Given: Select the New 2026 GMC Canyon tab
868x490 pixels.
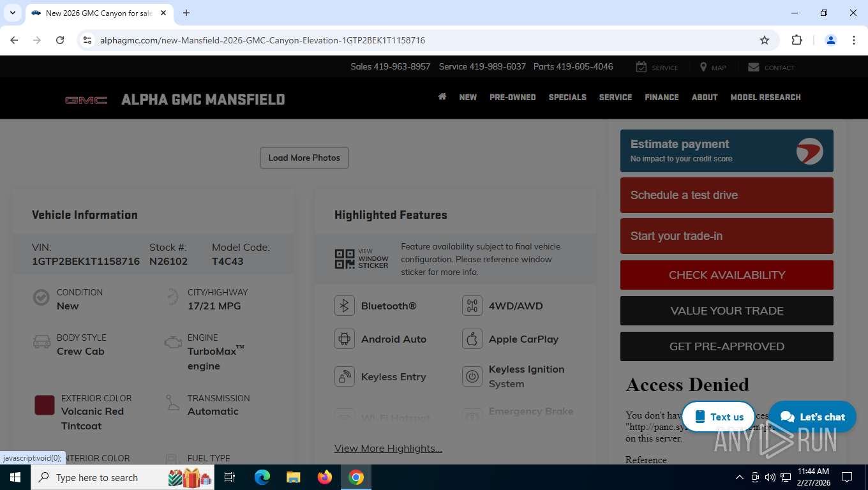Looking at the screenshot, I should tap(99, 13).
